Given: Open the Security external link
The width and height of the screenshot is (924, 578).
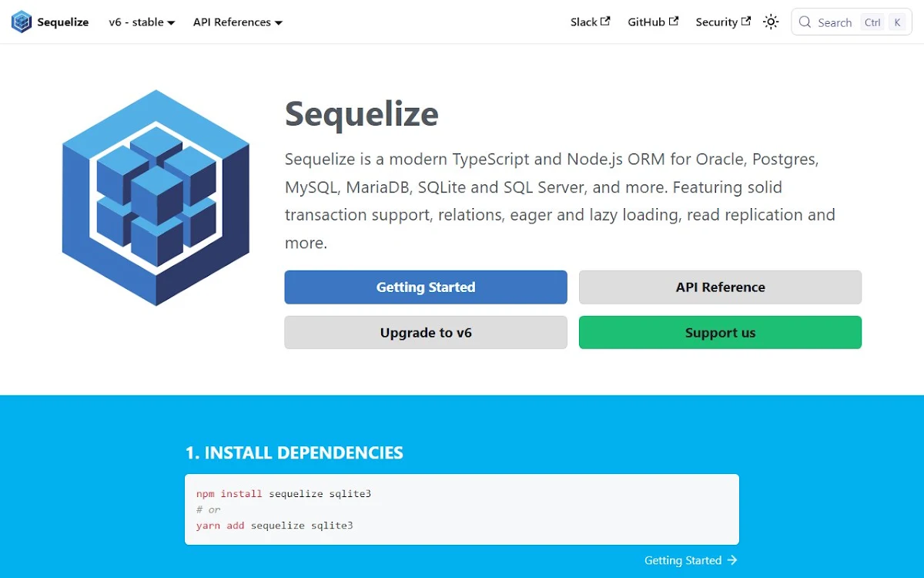Looking at the screenshot, I should (723, 22).
